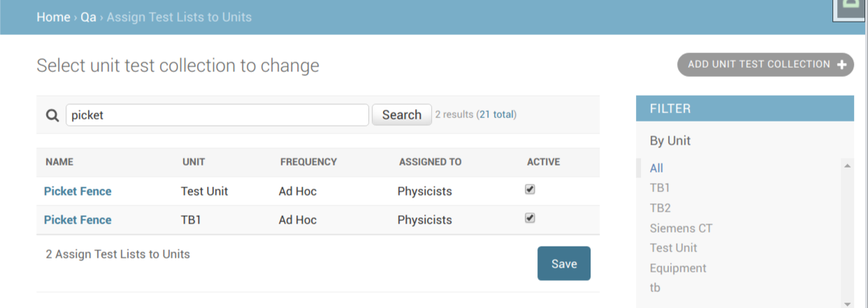Open the Qa breadcrumb link
The width and height of the screenshot is (868, 308).
click(88, 17)
